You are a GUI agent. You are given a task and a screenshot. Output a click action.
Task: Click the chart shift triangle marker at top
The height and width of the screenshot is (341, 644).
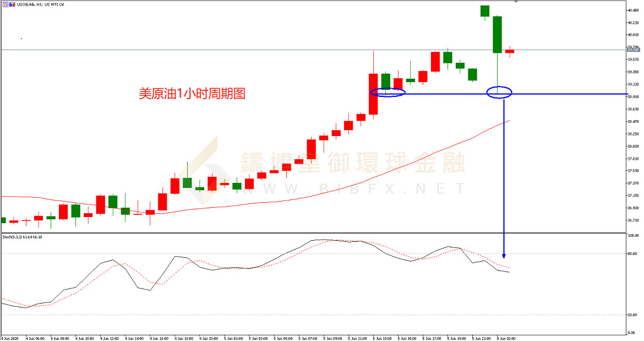[x=515, y=2]
